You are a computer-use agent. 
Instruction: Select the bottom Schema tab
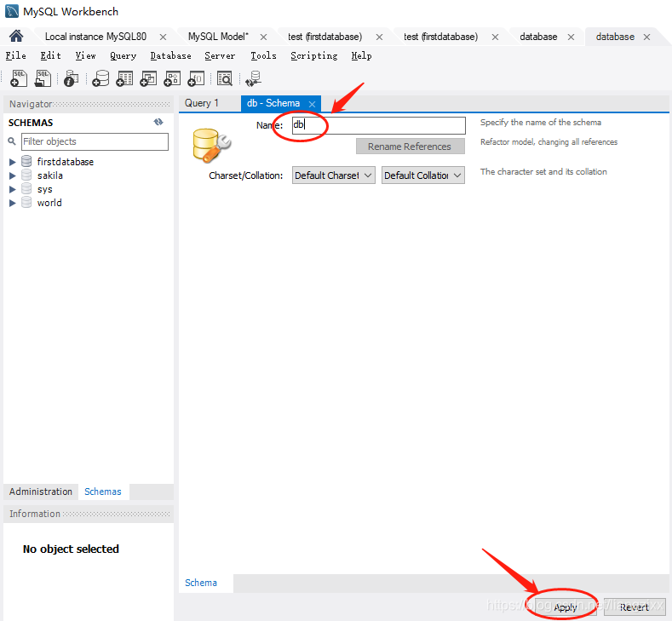(201, 583)
